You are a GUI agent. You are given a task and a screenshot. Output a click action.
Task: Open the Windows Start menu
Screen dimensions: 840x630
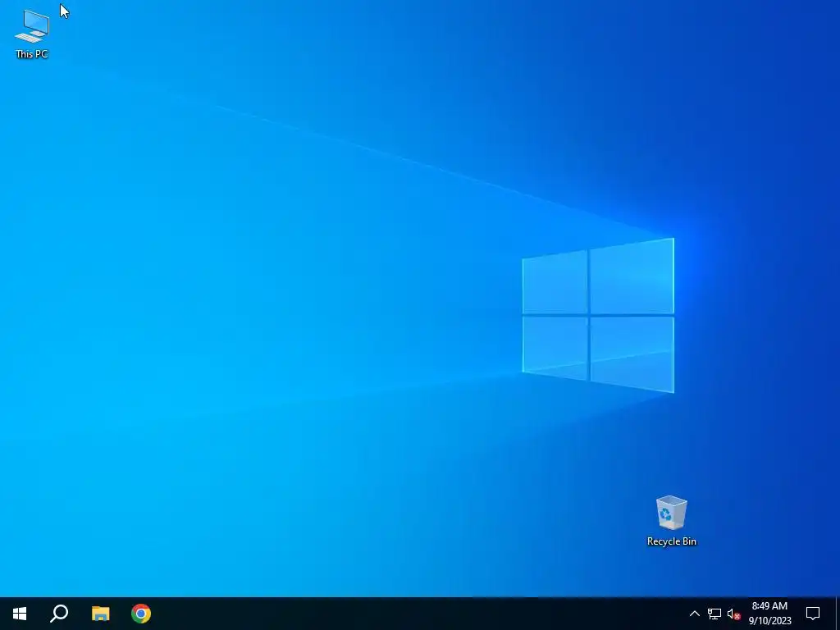tap(20, 614)
